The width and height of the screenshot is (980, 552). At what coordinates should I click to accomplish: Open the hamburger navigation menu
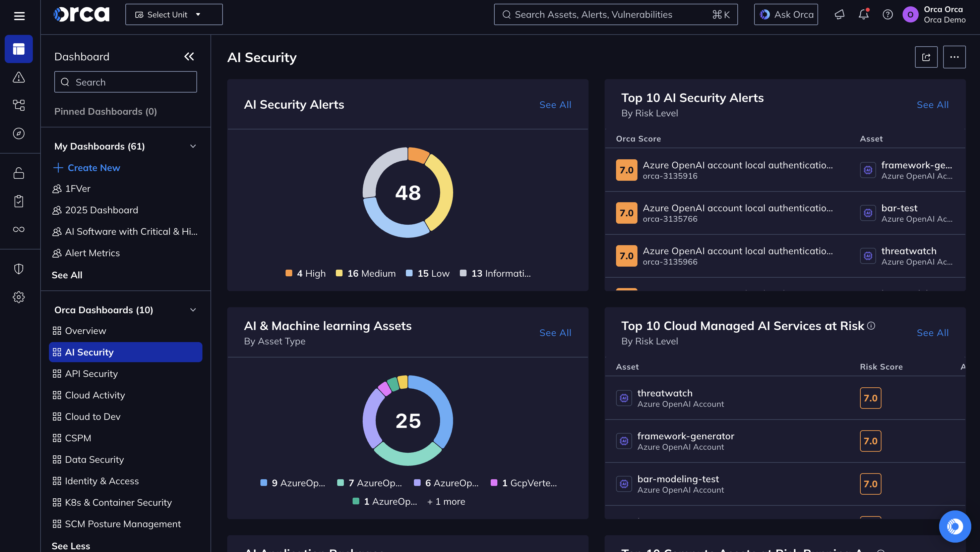point(19,16)
